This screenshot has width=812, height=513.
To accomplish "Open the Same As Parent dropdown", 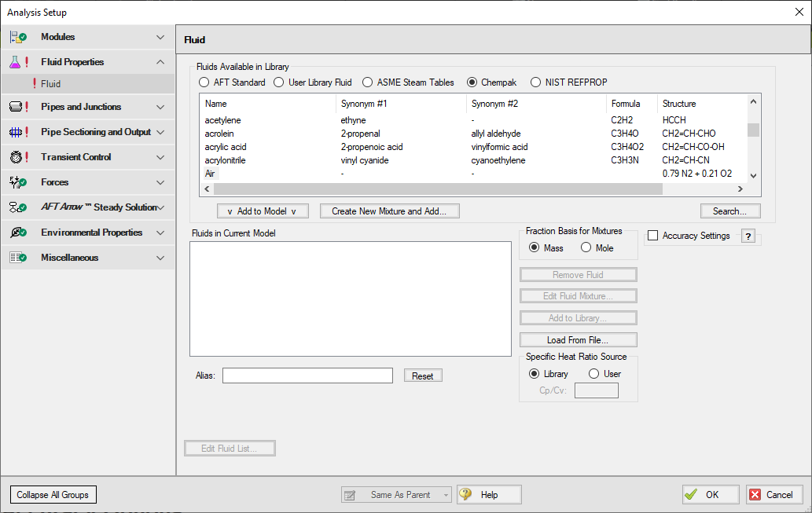I will pos(446,495).
